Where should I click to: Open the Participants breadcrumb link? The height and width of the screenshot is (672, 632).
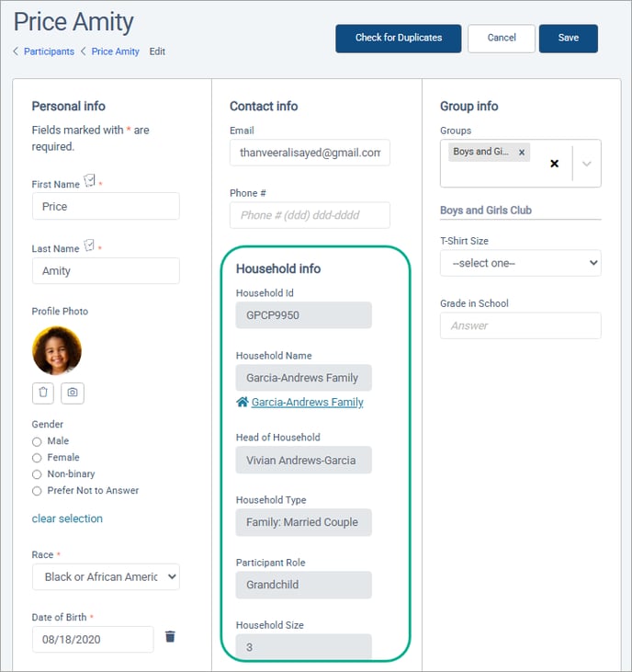(49, 51)
